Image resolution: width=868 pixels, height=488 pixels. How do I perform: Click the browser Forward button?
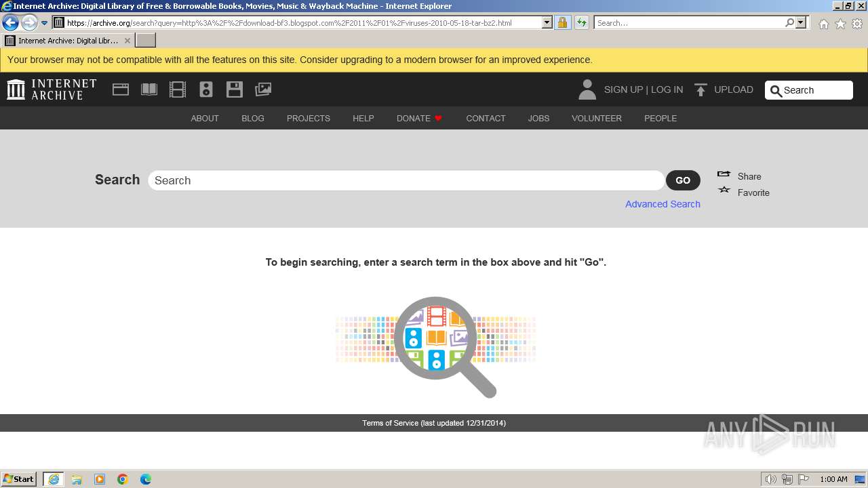[28, 22]
